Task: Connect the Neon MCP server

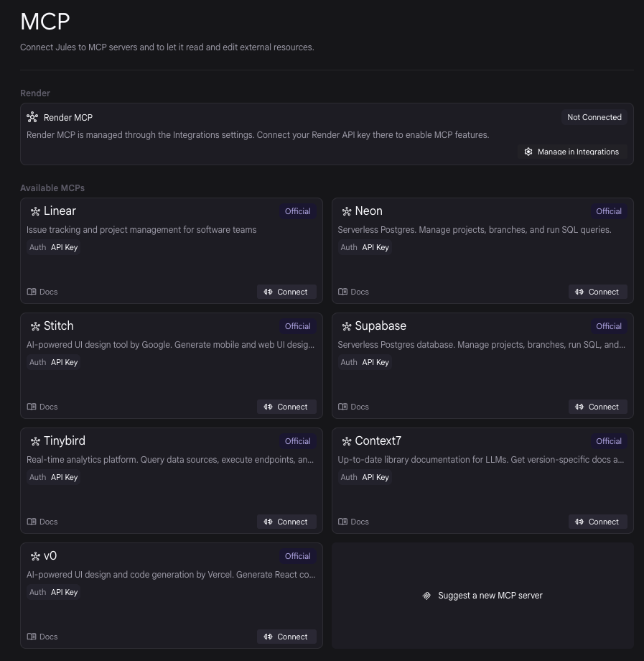Action: [x=597, y=292]
